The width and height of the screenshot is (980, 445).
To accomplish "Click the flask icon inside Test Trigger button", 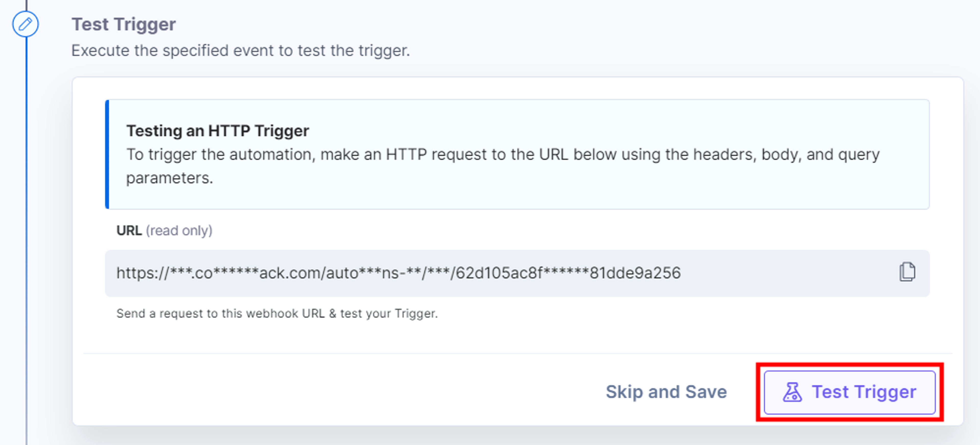I will click(x=792, y=392).
